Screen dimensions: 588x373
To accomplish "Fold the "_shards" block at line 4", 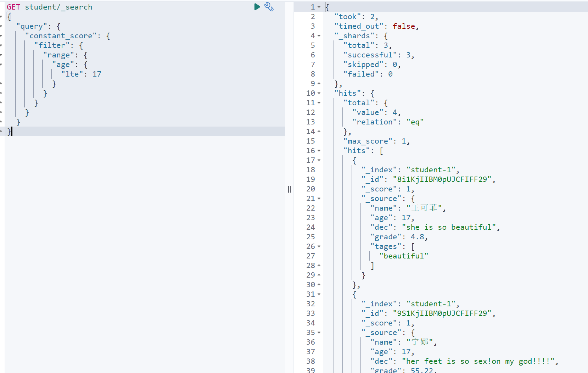I will [319, 36].
